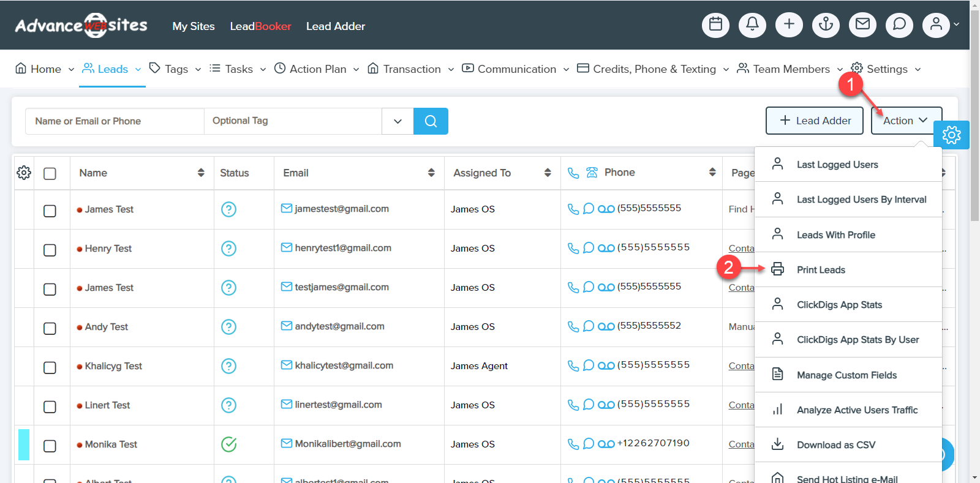Click the table settings gear in header row

pos(24,173)
